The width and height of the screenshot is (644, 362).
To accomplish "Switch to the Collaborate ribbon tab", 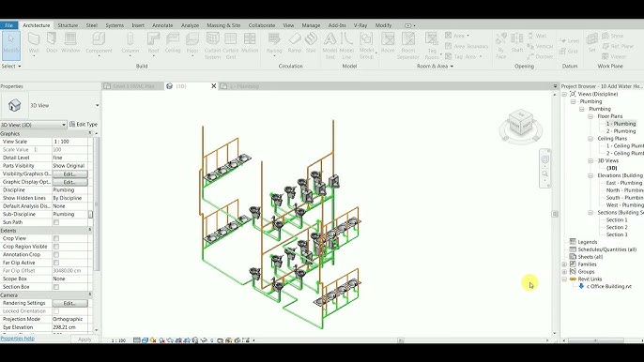I will point(262,25).
